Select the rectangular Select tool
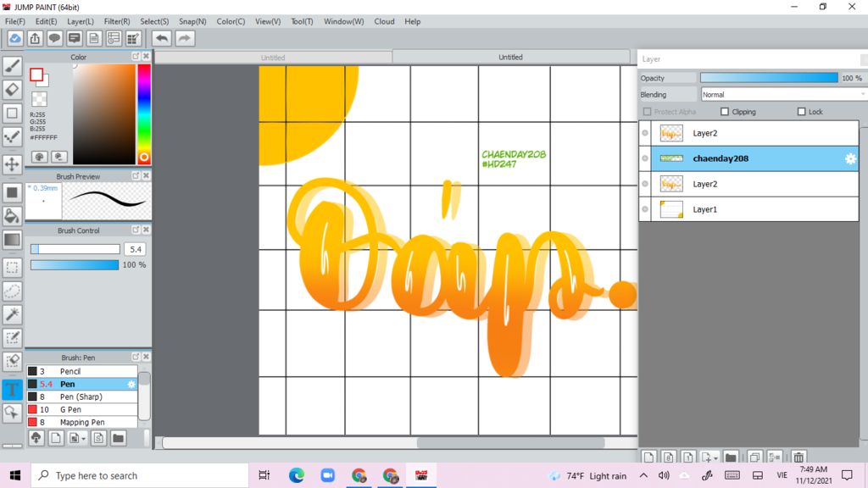868x488 pixels. 12,268
